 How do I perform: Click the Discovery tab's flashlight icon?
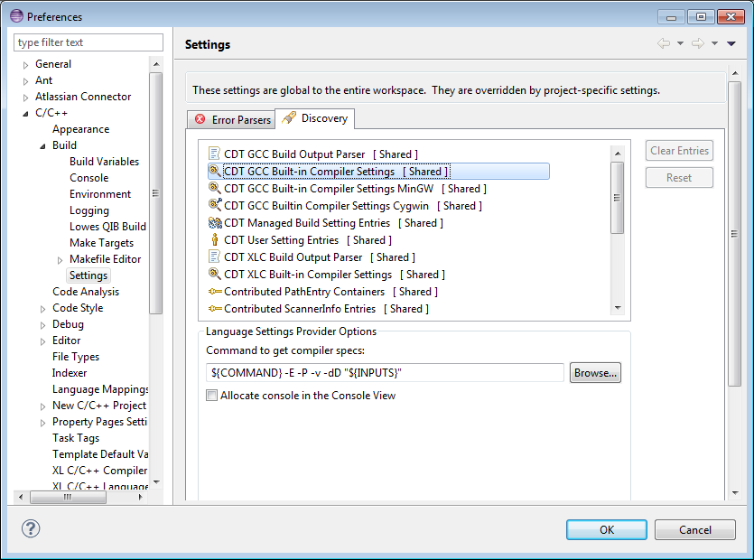289,117
